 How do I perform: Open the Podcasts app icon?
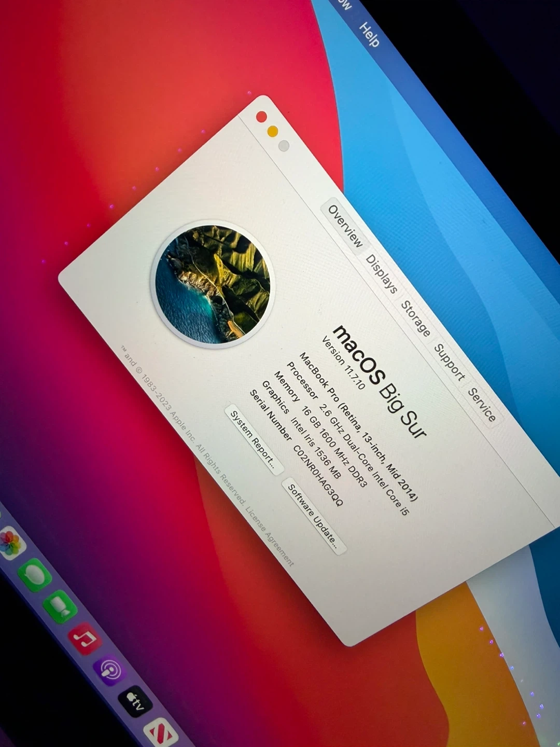110,671
